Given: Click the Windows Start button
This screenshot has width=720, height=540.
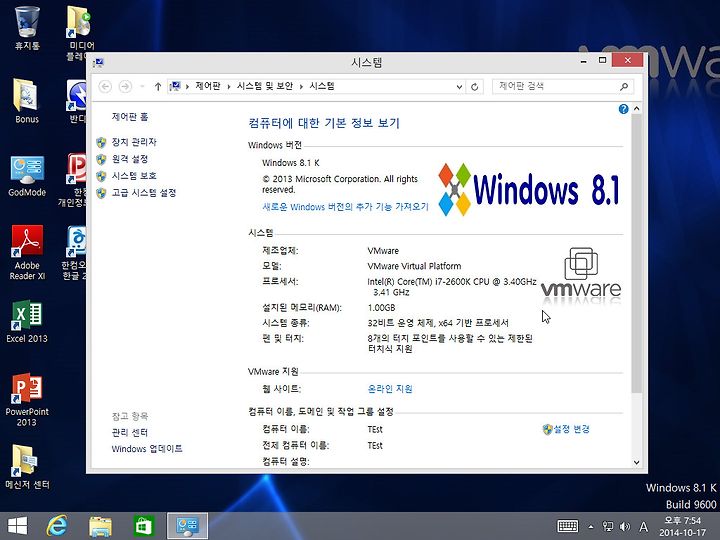Looking at the screenshot, I should 18,526.
